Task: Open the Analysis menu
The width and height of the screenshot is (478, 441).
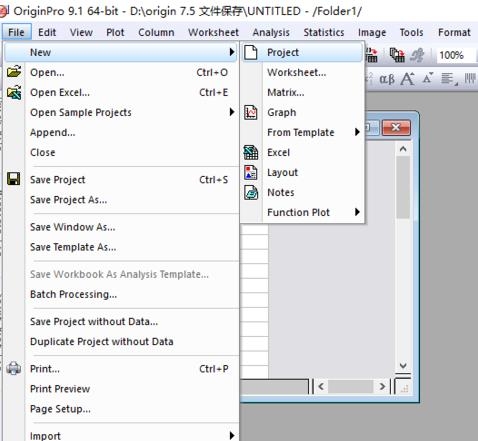Action: [x=271, y=32]
